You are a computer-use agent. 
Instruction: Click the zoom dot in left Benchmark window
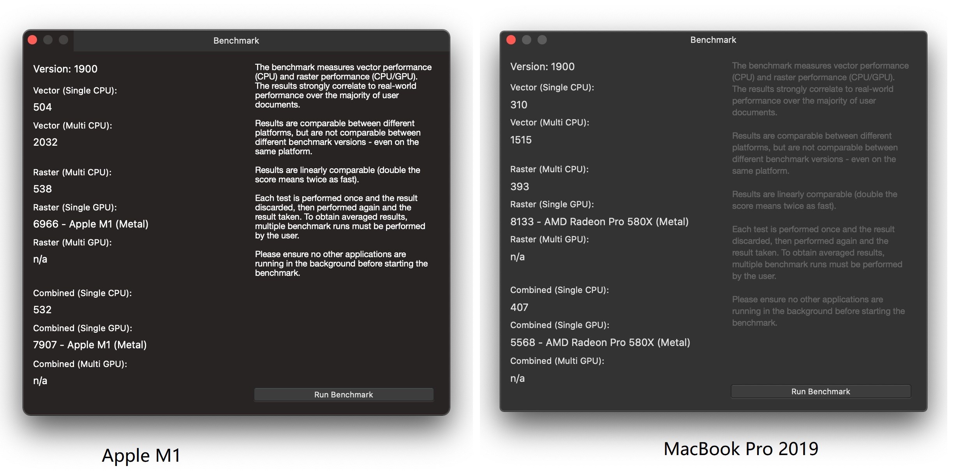coord(63,40)
